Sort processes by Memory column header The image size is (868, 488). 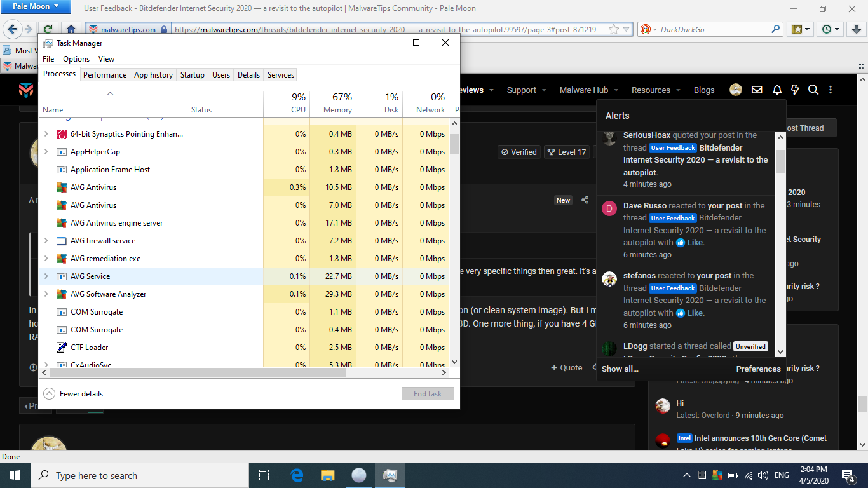point(333,103)
